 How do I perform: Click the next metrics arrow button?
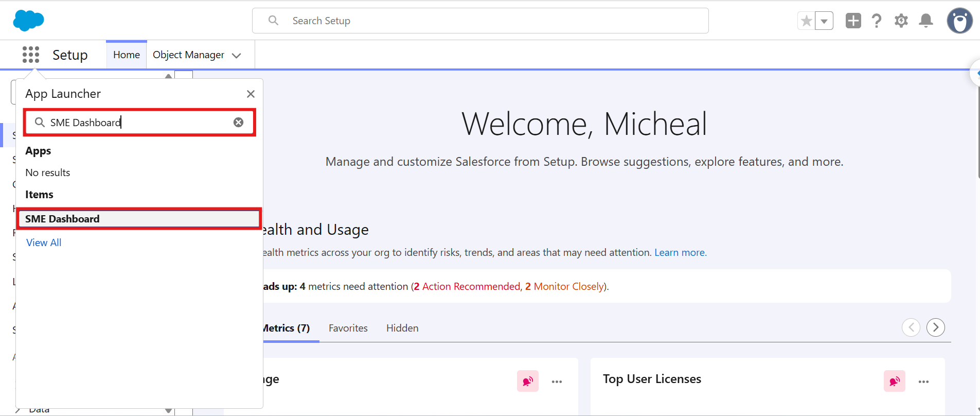[x=936, y=327]
